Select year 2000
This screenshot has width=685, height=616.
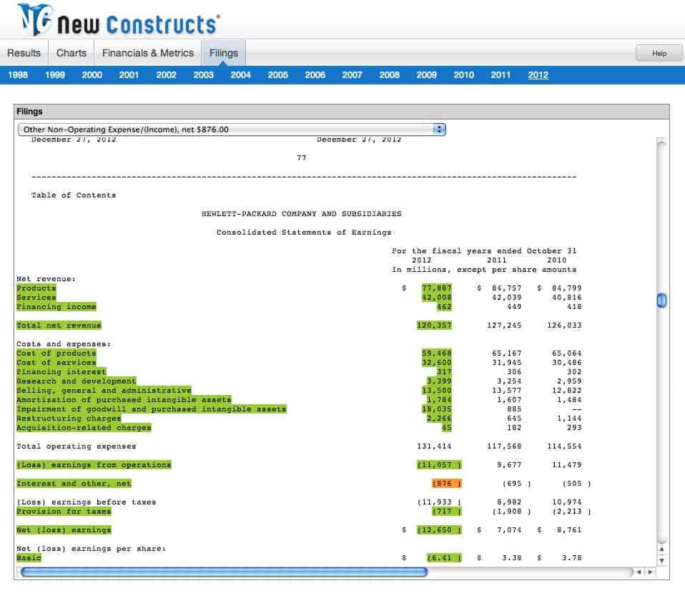click(x=92, y=74)
